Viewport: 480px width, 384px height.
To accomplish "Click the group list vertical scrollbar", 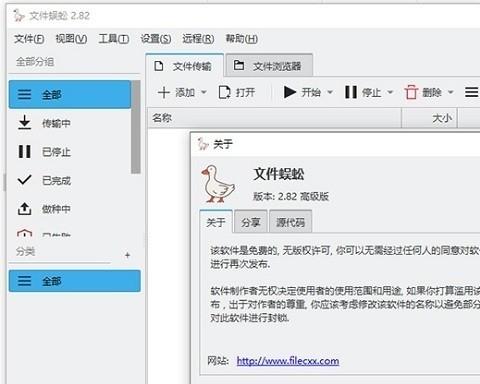I will (136, 127).
